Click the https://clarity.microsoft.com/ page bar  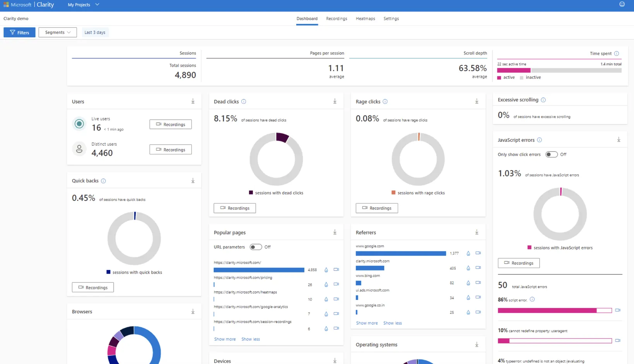coord(259,270)
